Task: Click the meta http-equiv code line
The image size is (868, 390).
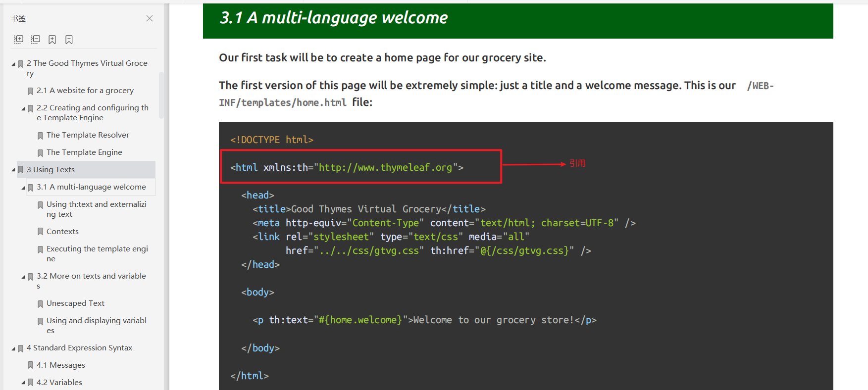Action: pyautogui.click(x=444, y=223)
